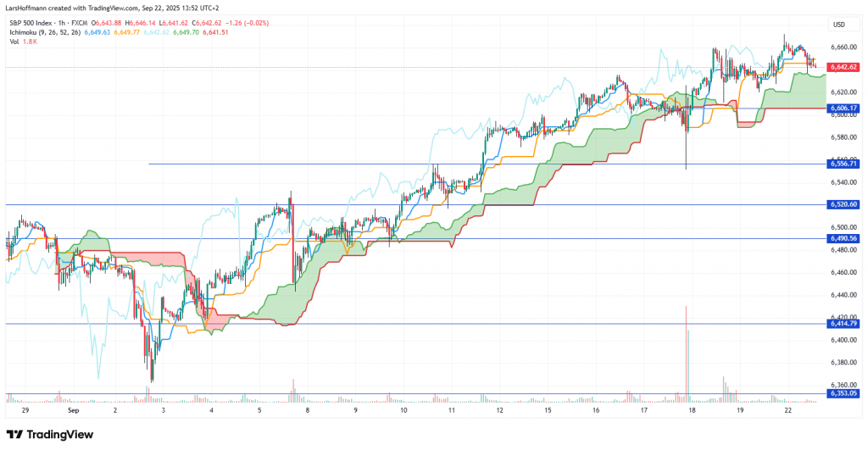Select the 6,606.17 price level label
Image resolution: width=868 pixels, height=451 pixels.
[x=844, y=109]
